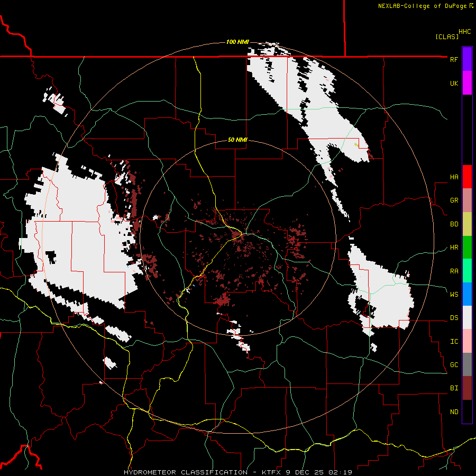Click the HHC product label
This screenshot has width=476, height=476.
(x=465, y=32)
